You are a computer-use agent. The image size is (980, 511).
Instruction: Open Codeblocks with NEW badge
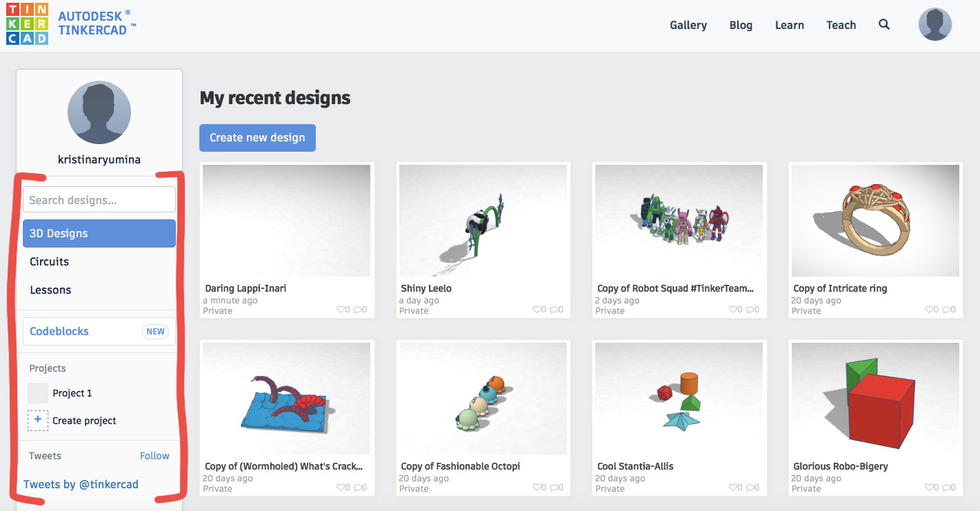point(99,331)
